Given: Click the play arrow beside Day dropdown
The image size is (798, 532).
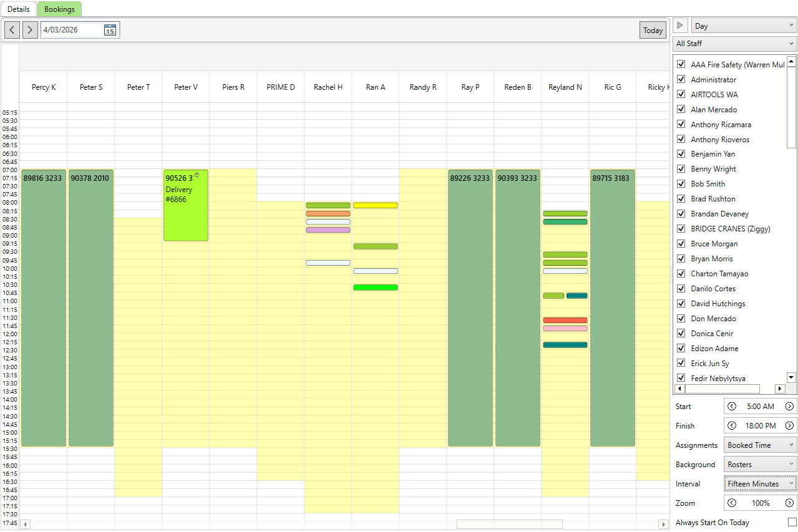Looking at the screenshot, I should coord(681,26).
